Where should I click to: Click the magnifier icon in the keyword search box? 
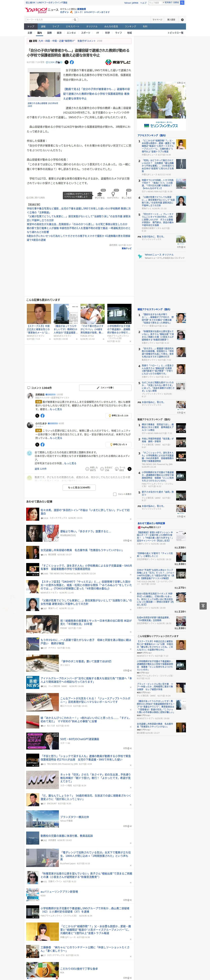pyautogui.click(x=75, y=20)
